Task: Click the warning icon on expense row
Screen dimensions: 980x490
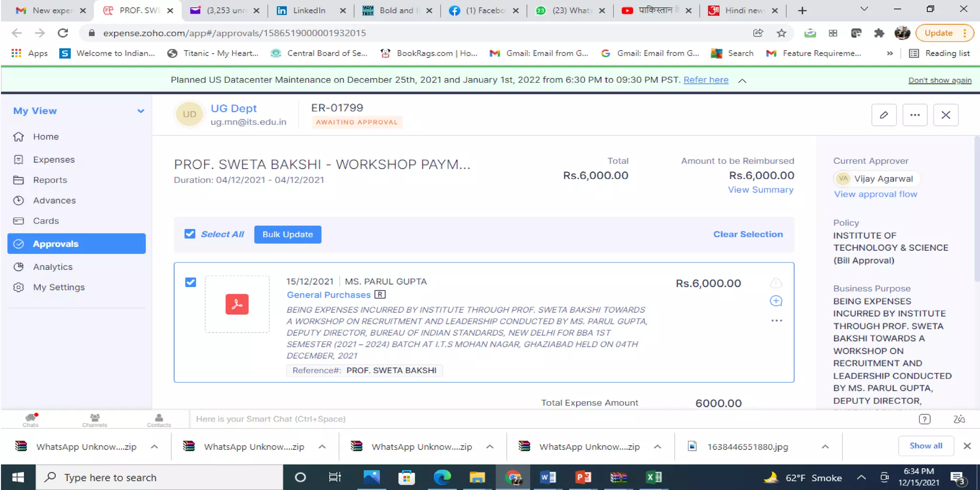Action: (x=776, y=283)
